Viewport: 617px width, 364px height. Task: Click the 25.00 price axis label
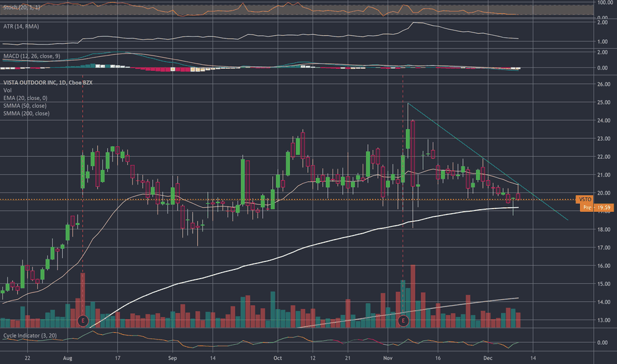pyautogui.click(x=604, y=103)
